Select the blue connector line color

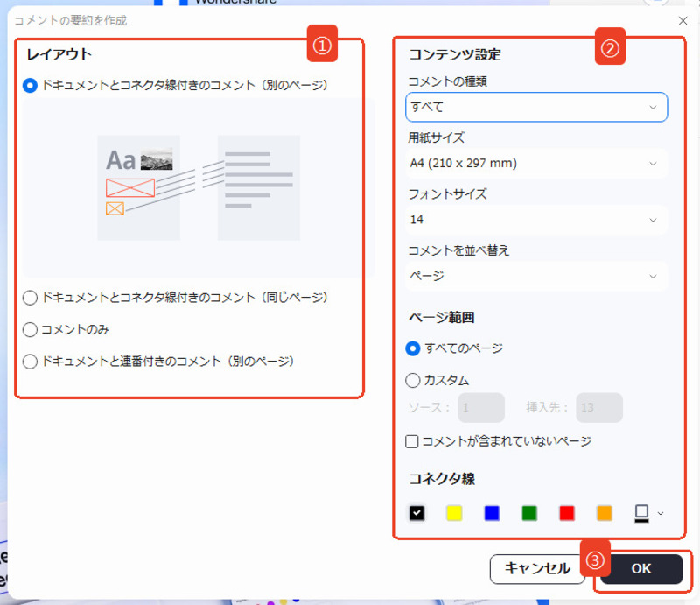(x=492, y=513)
